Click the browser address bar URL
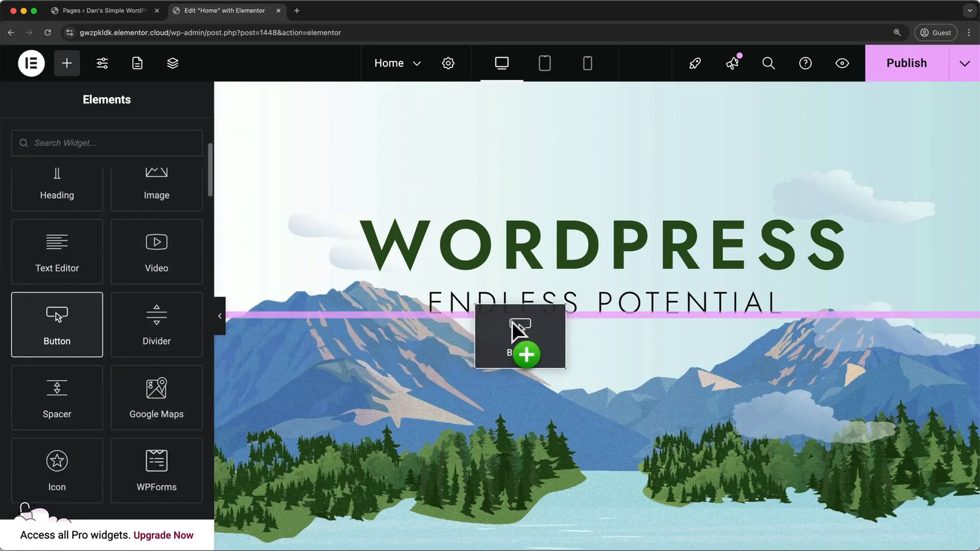 (210, 32)
